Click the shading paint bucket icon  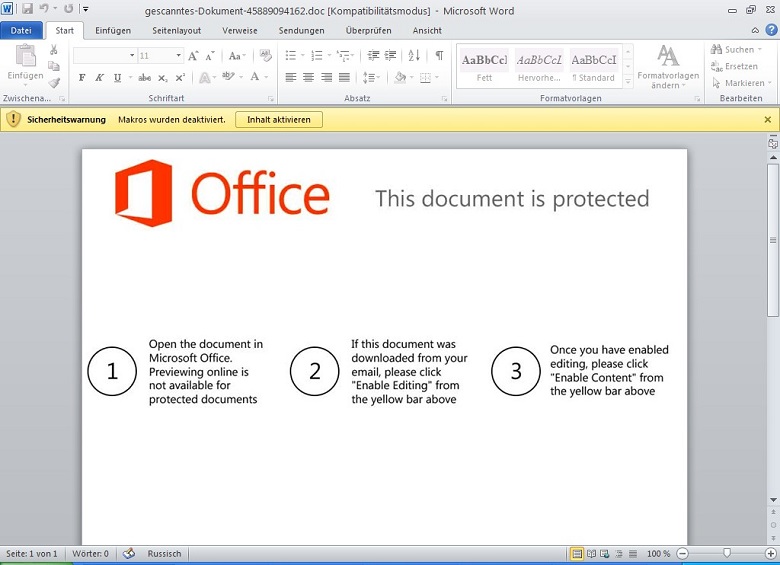pyautogui.click(x=400, y=78)
